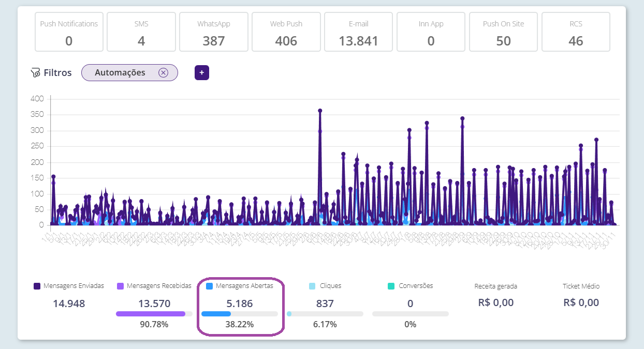Viewport: 644px width, 349px height.
Task: Open the Web Push channel card
Action: click(x=286, y=32)
